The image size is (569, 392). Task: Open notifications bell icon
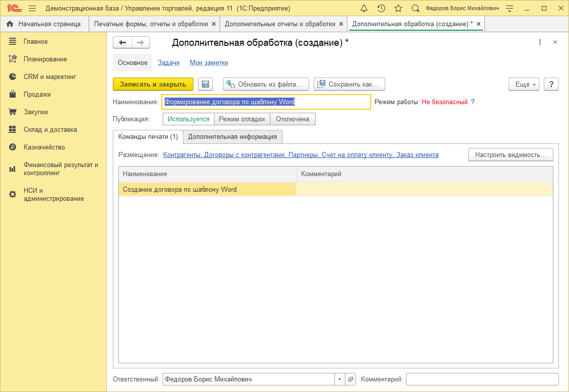tap(365, 9)
